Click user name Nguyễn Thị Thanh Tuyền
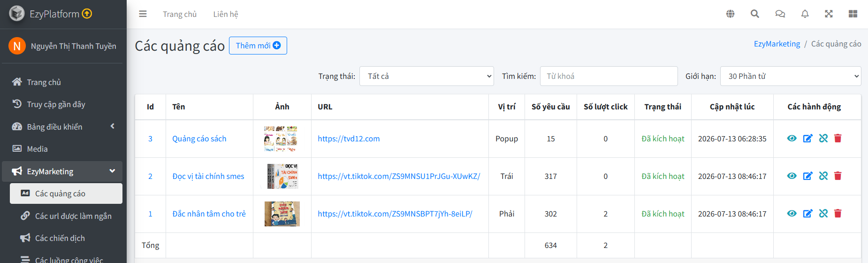 pos(74,46)
